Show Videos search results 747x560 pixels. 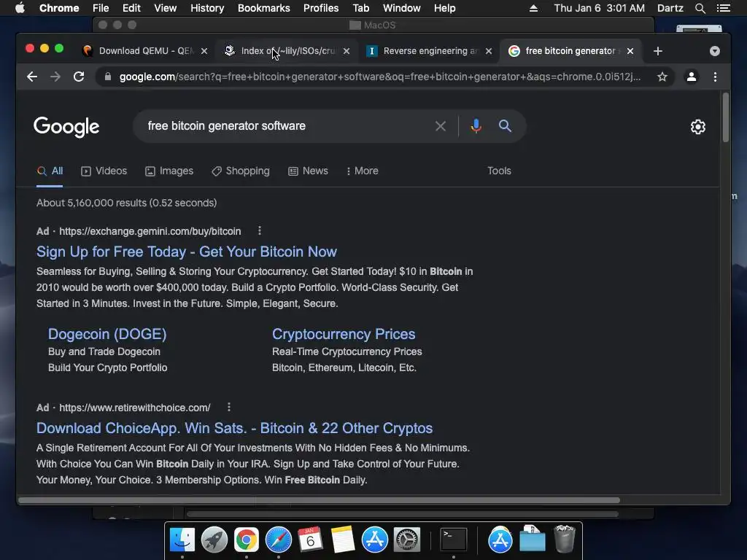tap(104, 171)
